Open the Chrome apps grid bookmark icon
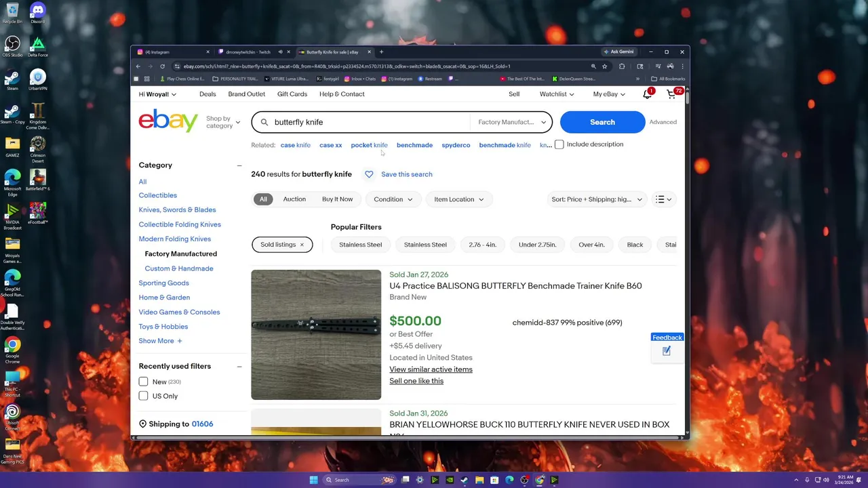 (146, 79)
